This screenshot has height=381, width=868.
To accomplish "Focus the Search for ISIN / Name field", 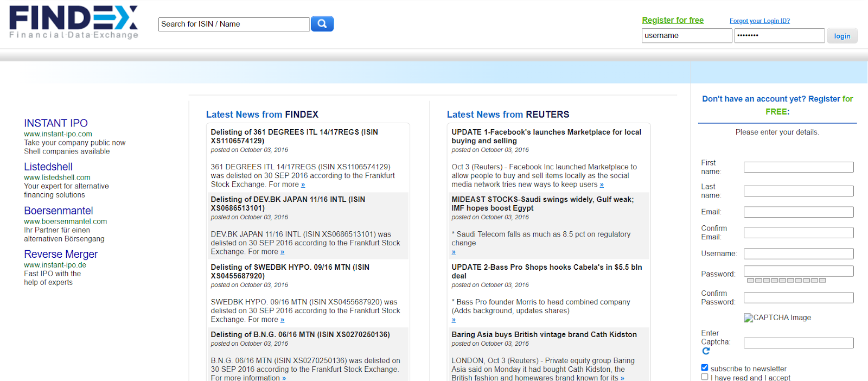I will [x=233, y=24].
